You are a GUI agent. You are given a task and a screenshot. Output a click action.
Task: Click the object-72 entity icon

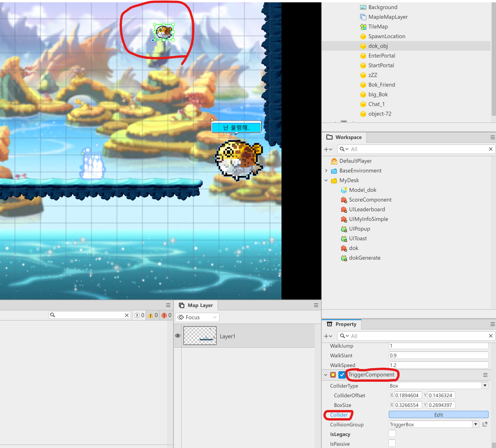tap(363, 114)
